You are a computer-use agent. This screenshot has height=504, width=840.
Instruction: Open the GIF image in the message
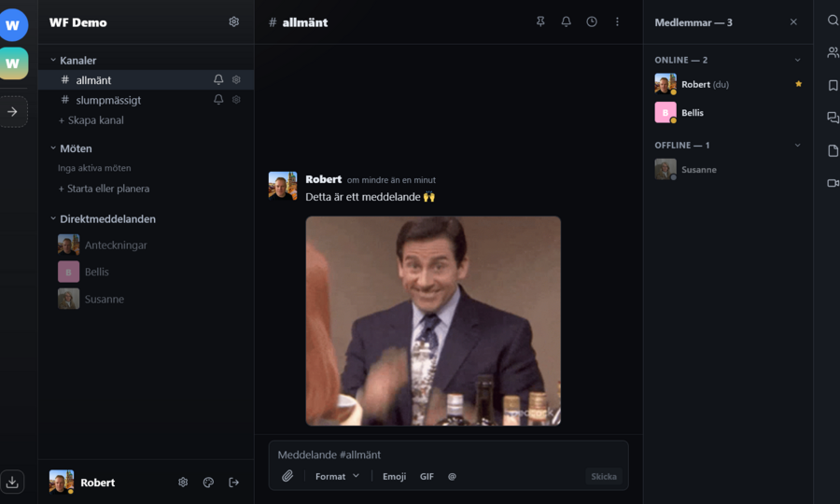click(433, 321)
